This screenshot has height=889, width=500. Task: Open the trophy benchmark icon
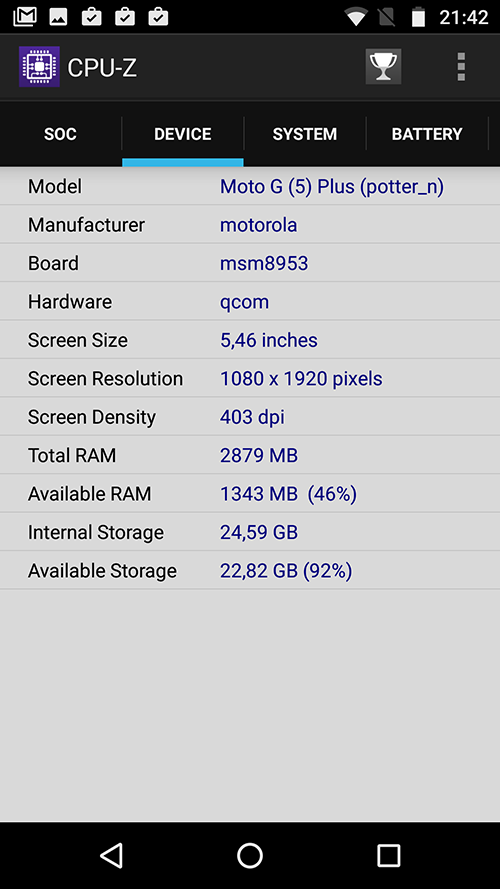coord(383,66)
